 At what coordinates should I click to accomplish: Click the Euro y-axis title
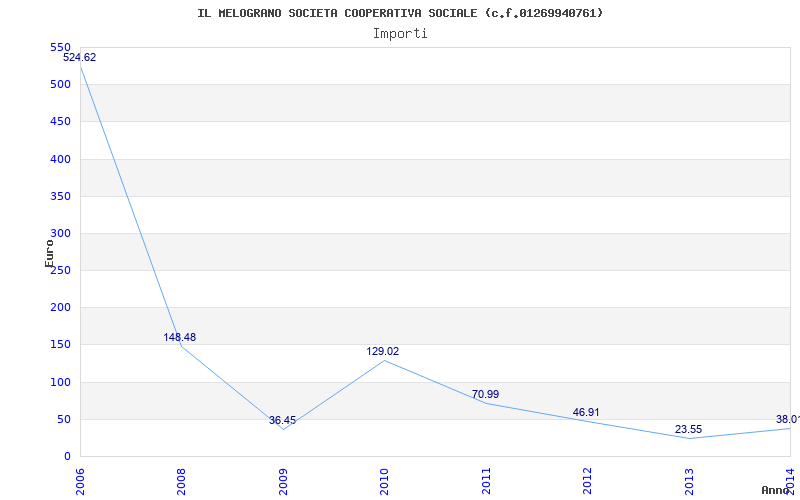[49, 254]
